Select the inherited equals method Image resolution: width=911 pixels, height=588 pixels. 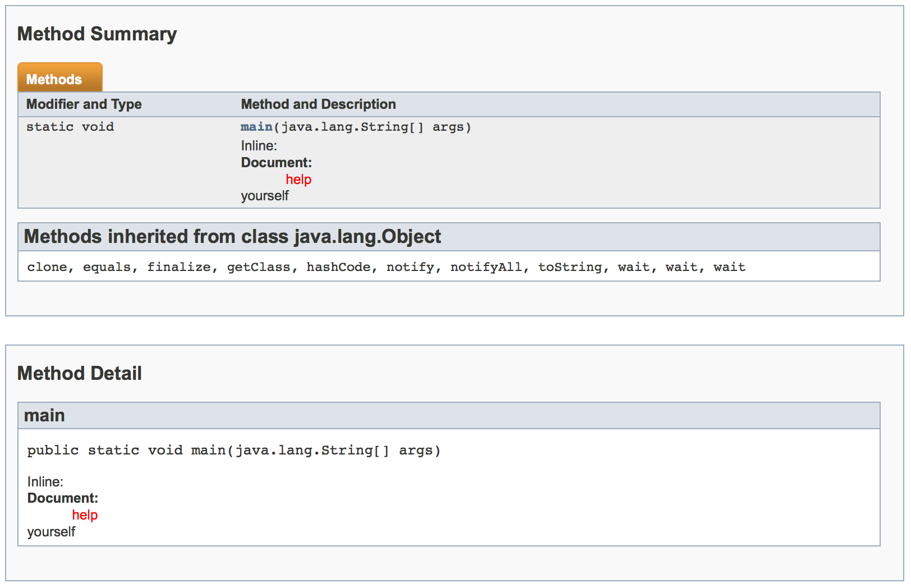(x=107, y=267)
